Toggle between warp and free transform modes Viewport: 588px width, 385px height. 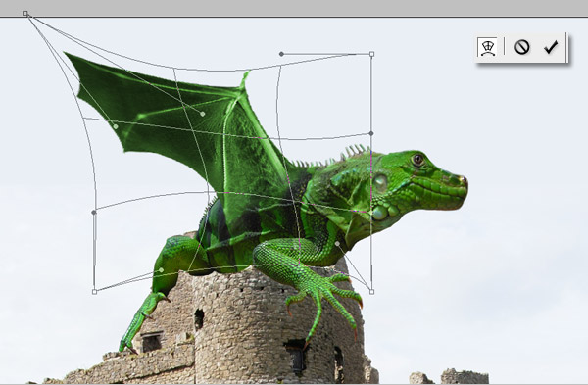488,47
